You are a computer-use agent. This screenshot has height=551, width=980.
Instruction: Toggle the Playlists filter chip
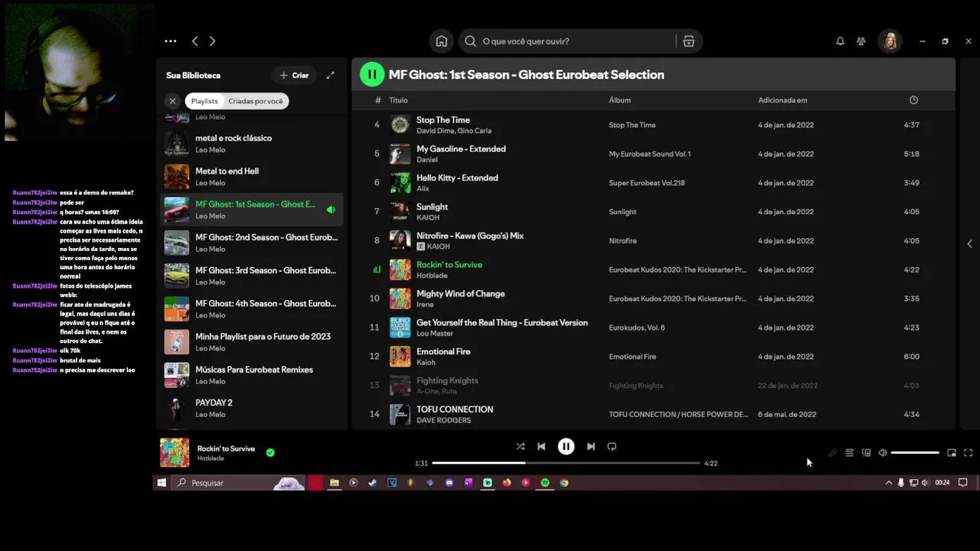(x=204, y=101)
